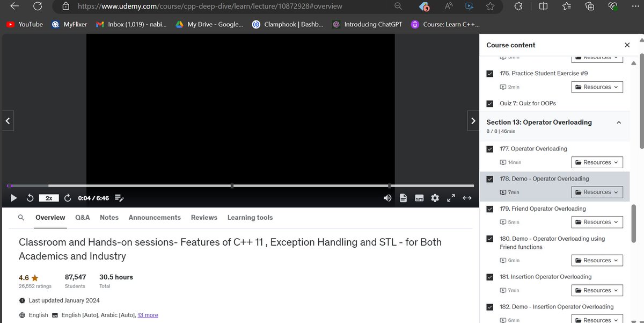The height and width of the screenshot is (323, 644).
Task: Open Resources dropdown for lecture 179
Action: click(597, 222)
